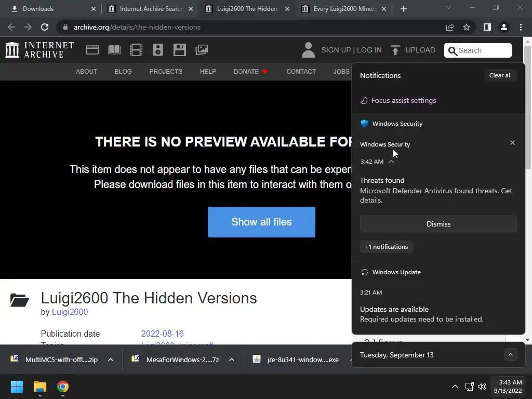Expand the calendar panel chevron
The width and height of the screenshot is (532, 399).
(511, 355)
